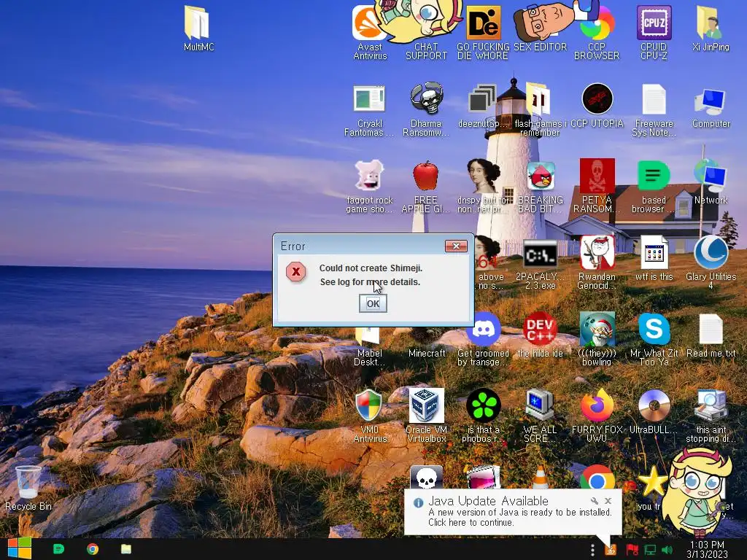Open the green chat app on taskbar
The width and height of the screenshot is (747, 560).
pyautogui.click(x=58, y=549)
